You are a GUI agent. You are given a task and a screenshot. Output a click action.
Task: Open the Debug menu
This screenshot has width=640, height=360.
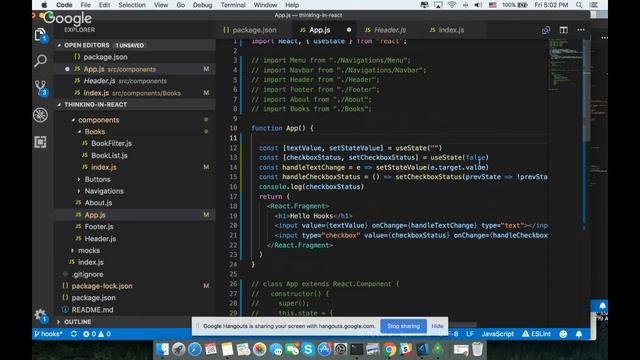[202, 5]
